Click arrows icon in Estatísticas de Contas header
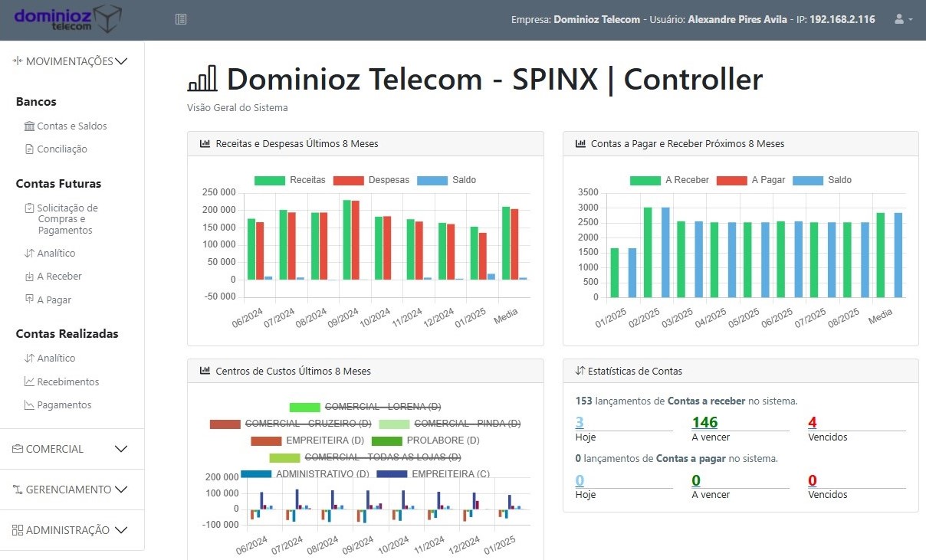The height and width of the screenshot is (560, 926). point(580,371)
